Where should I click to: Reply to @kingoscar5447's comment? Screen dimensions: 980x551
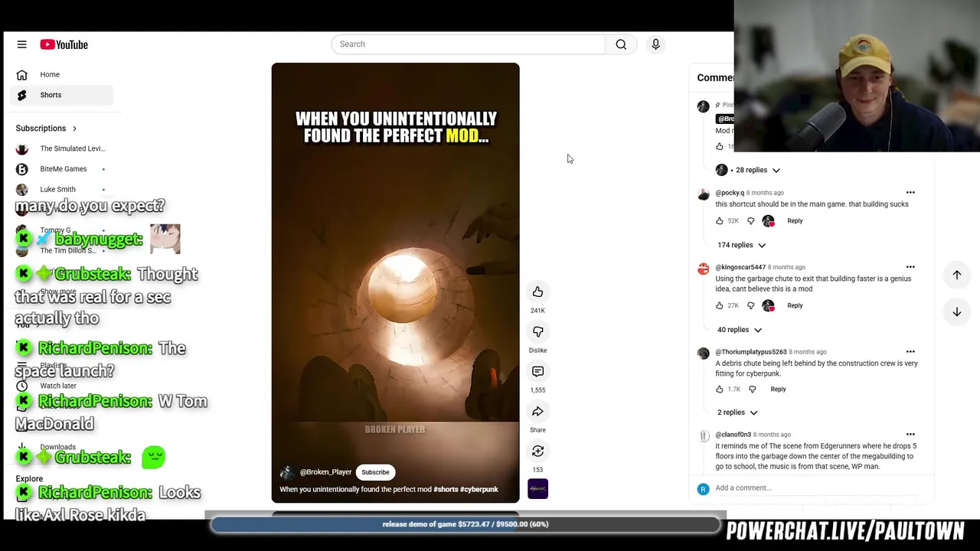795,305
